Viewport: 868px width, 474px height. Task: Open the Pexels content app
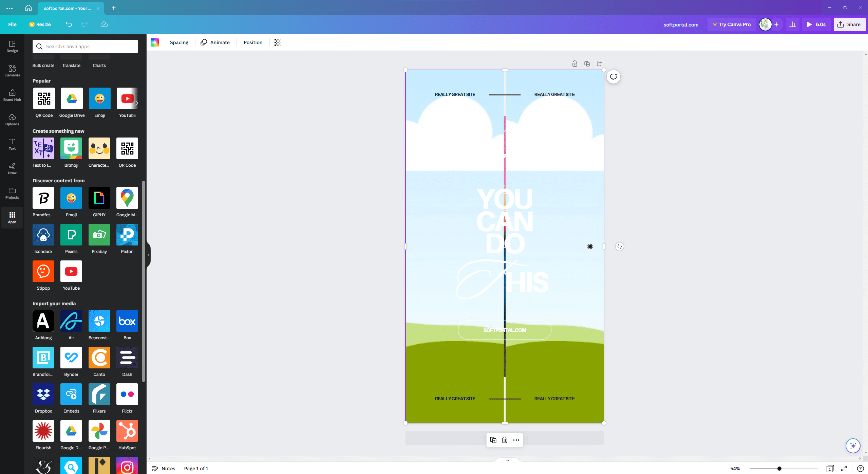(x=71, y=235)
